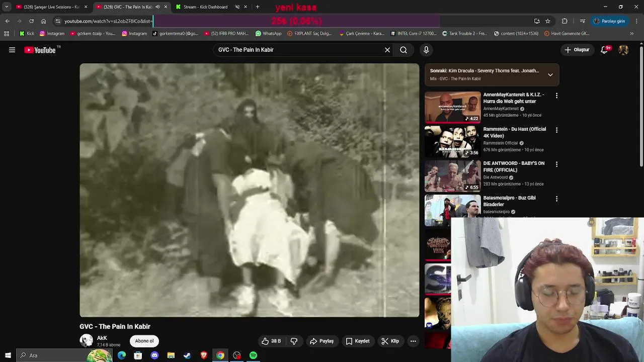Share the video using Paylaş
The width and height of the screenshot is (644, 362).
321,341
